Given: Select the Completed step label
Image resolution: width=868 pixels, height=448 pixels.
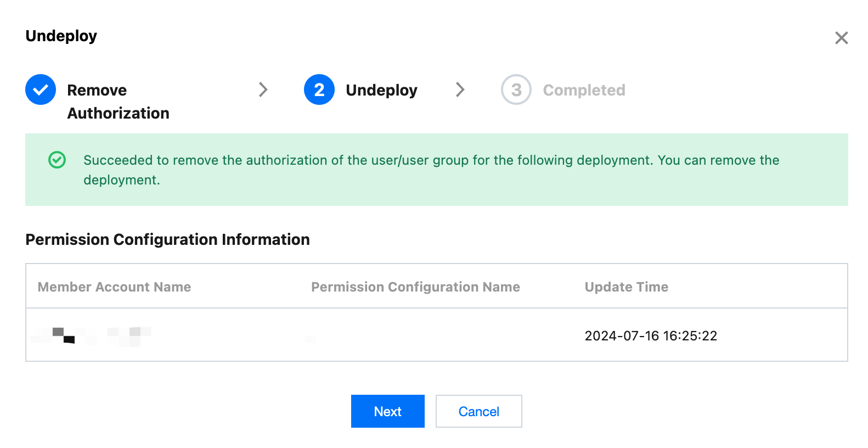Looking at the screenshot, I should (x=584, y=90).
